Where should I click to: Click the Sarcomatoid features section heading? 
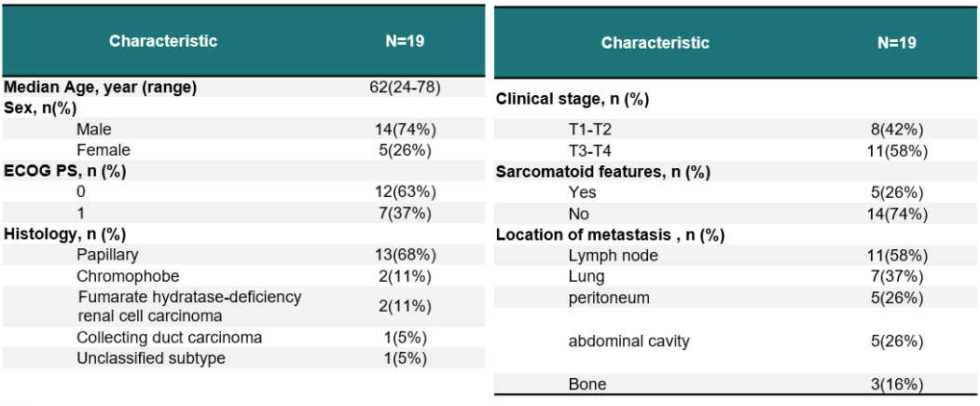[x=603, y=172]
